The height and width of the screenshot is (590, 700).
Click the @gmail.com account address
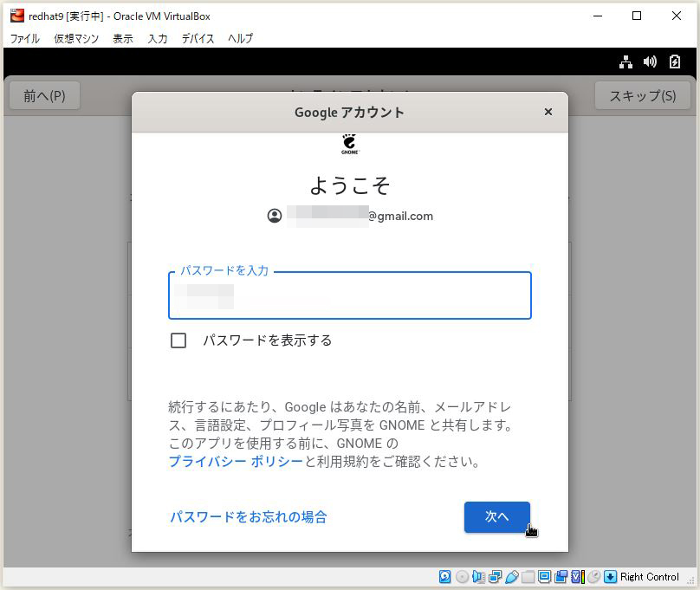tap(360, 216)
